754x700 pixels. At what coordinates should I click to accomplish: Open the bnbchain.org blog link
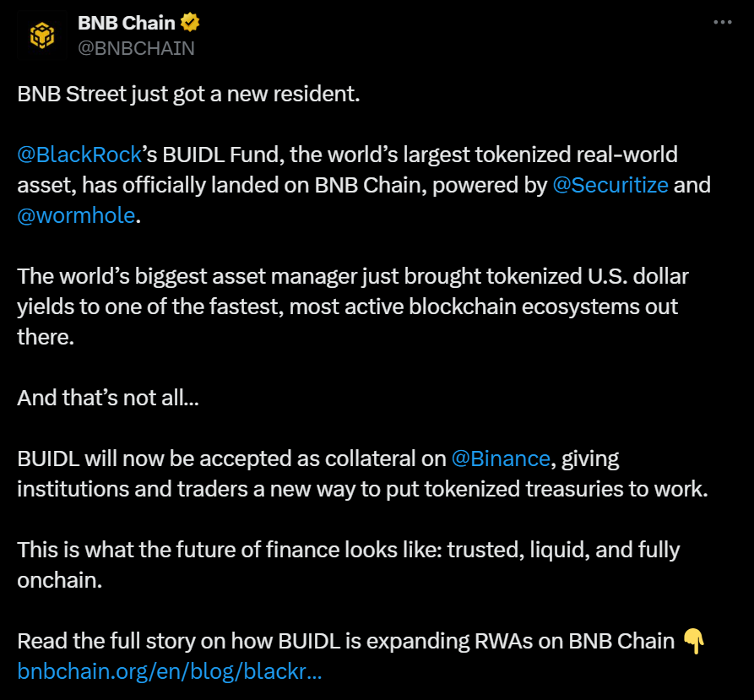[169, 671]
